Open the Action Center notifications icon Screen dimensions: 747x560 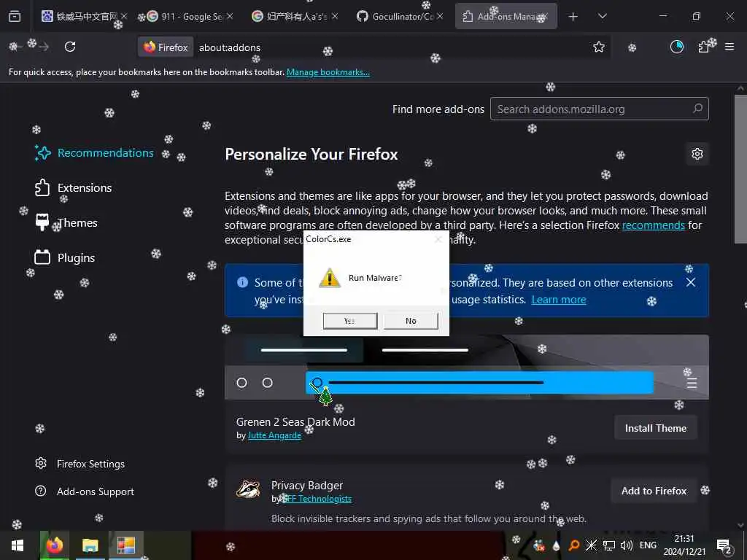click(x=724, y=545)
